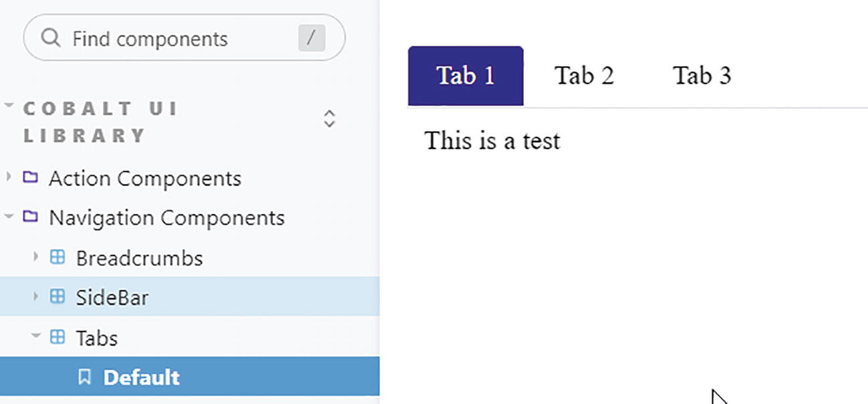Viewport: 868px width, 404px height.
Task: Open the Default story under Tabs
Action: coord(142,377)
